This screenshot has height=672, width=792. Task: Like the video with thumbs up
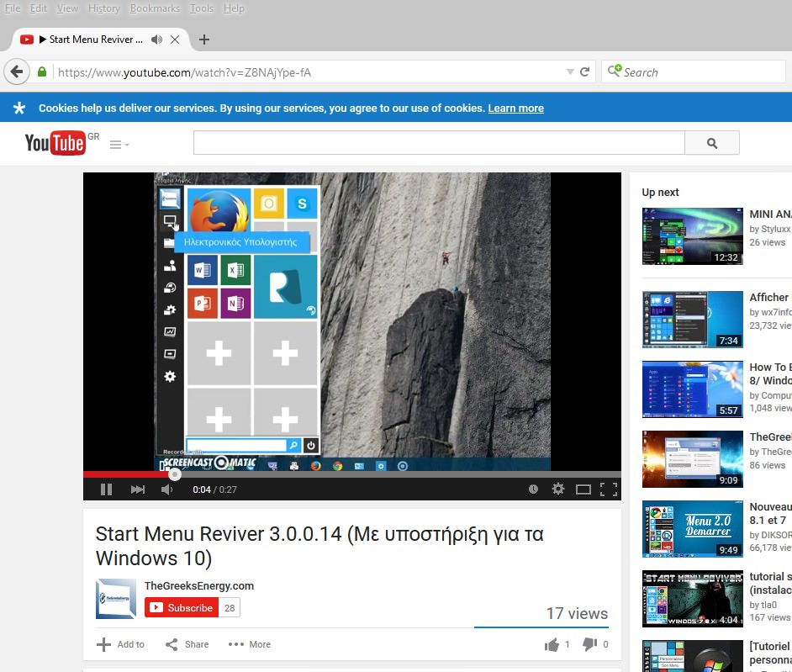pos(552,644)
